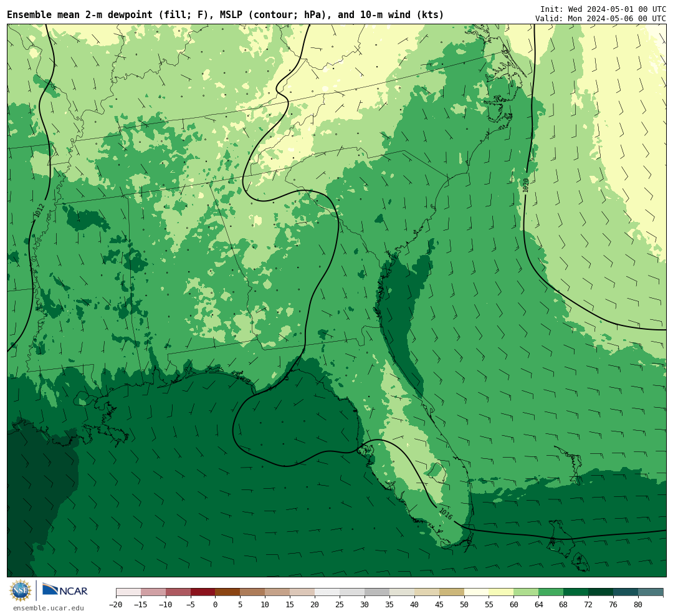Pick the brown swatch between 0 and 5
This screenshot has height=616, width=673.
pyautogui.click(x=228, y=592)
